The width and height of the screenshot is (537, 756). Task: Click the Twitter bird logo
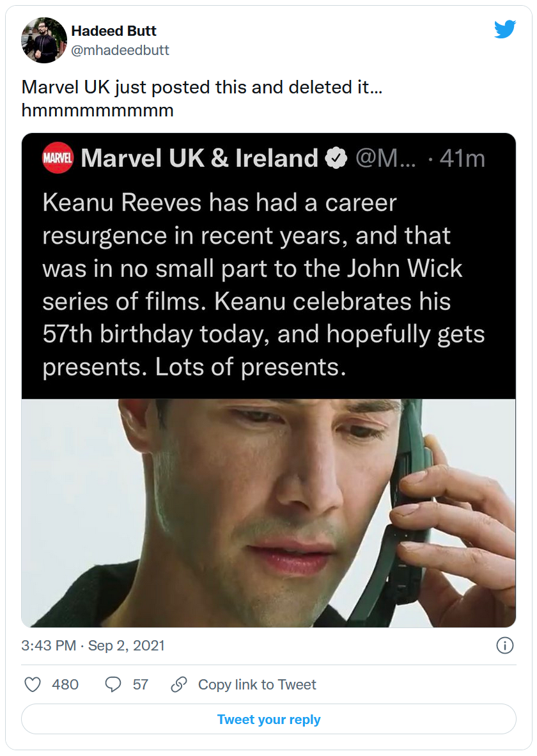pyautogui.click(x=504, y=29)
